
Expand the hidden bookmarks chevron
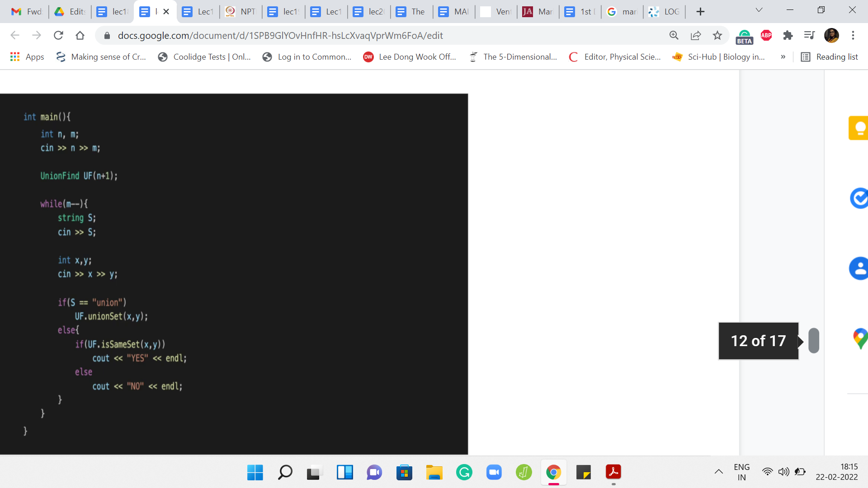[783, 57]
